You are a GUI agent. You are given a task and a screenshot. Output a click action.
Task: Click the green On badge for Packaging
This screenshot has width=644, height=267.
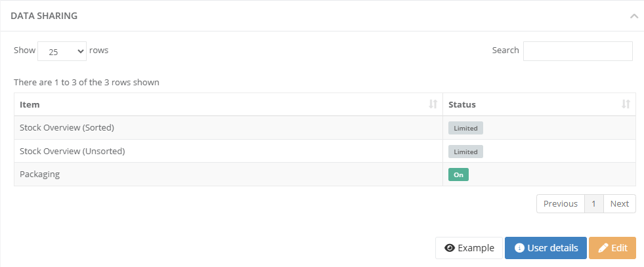[458, 175]
